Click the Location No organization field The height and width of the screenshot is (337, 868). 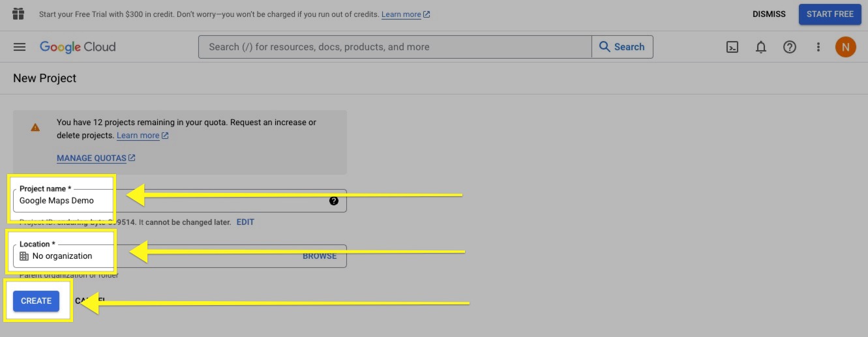(180, 256)
